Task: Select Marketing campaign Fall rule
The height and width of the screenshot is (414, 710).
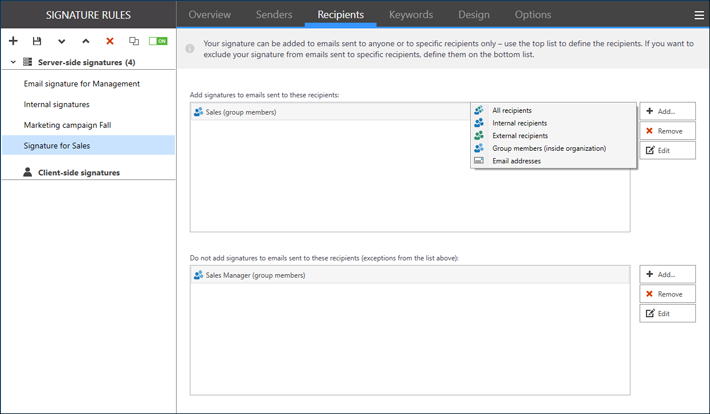Action: 89,125
